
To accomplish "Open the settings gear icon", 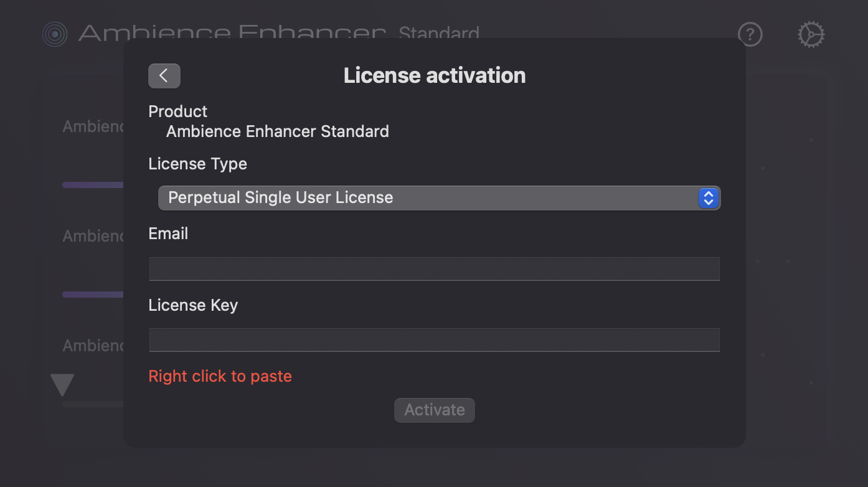I will (x=811, y=34).
